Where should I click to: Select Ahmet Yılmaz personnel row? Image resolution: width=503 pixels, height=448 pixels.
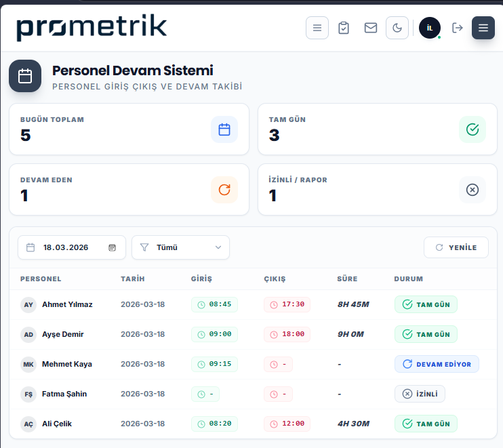tap(253, 304)
